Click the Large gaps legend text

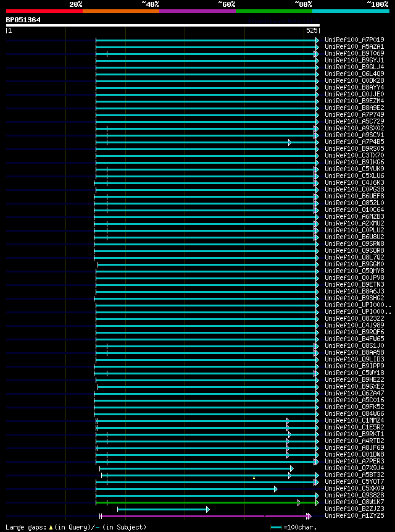(x=76, y=527)
